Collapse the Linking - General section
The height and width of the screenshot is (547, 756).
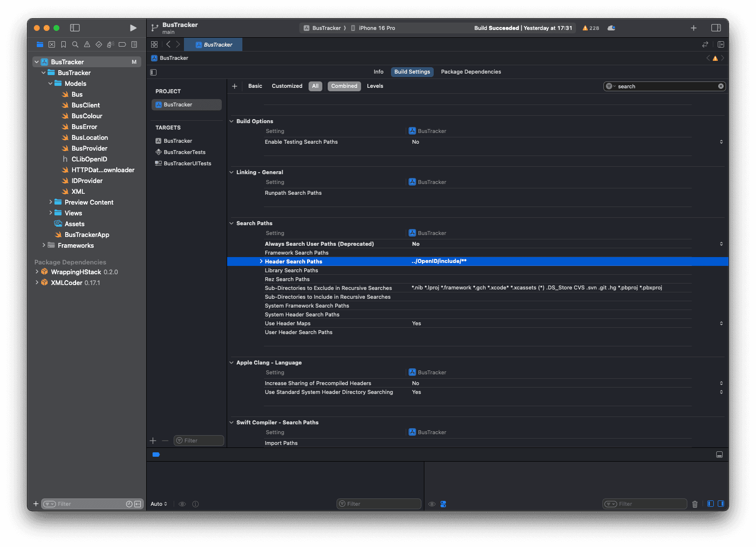point(232,172)
